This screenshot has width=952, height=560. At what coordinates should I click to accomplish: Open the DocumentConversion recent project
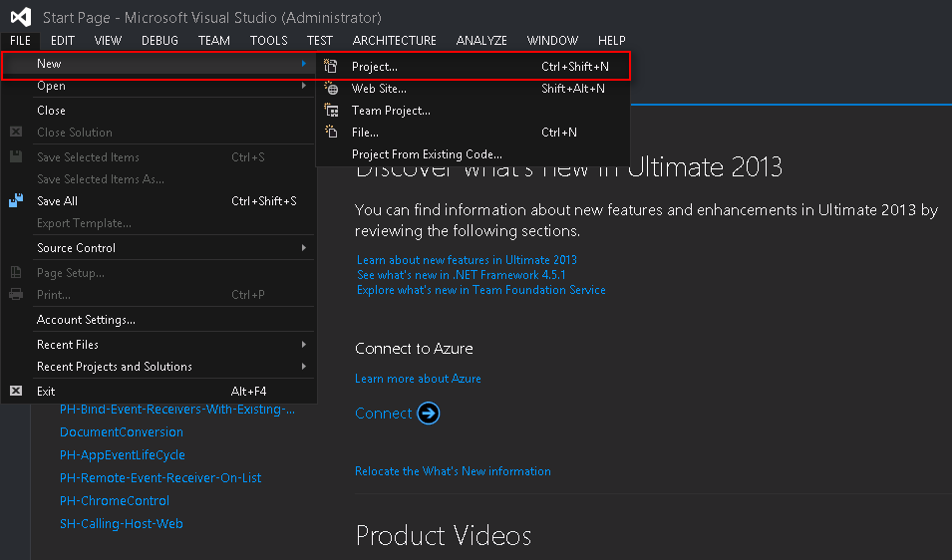[x=122, y=432]
